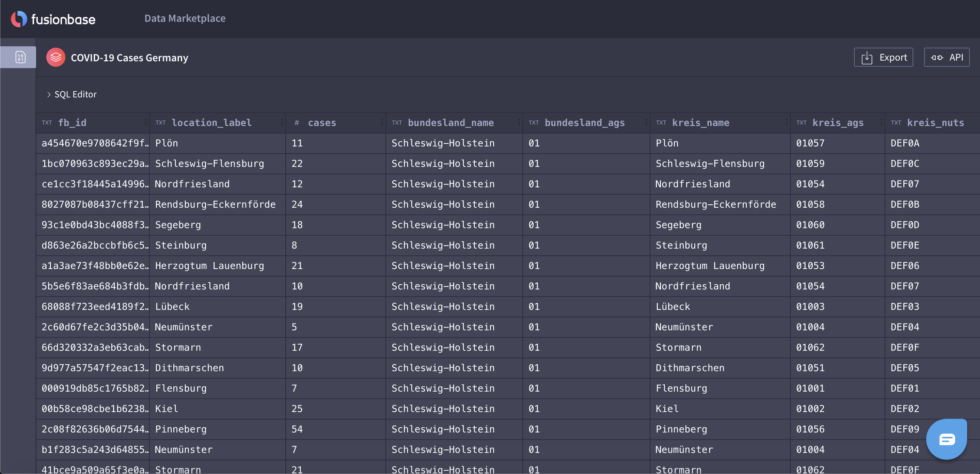This screenshot has width=980, height=474.
Task: Click the red dataset layers icon
Action: click(56, 58)
